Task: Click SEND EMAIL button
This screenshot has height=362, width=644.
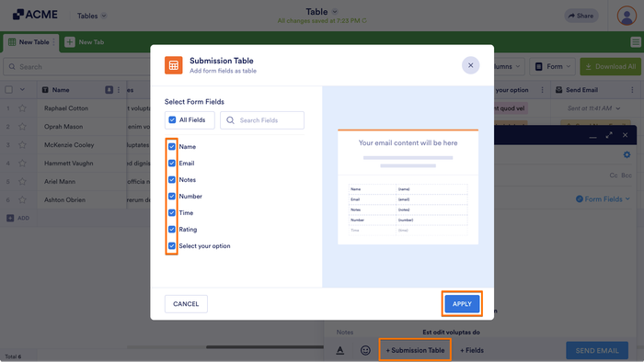Action: click(x=597, y=351)
